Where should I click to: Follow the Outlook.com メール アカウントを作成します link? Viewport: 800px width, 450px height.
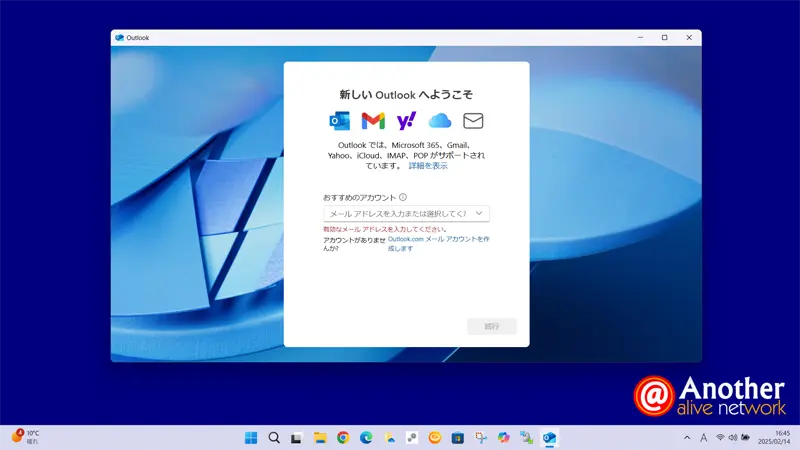(x=438, y=243)
